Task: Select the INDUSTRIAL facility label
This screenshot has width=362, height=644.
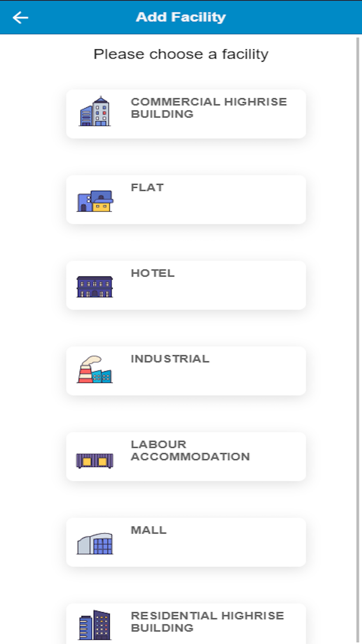Action: click(170, 359)
